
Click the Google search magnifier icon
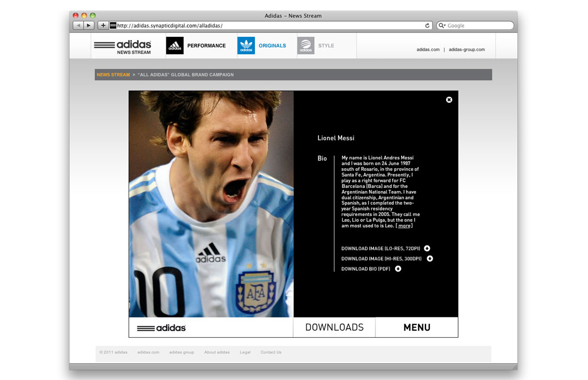click(442, 26)
